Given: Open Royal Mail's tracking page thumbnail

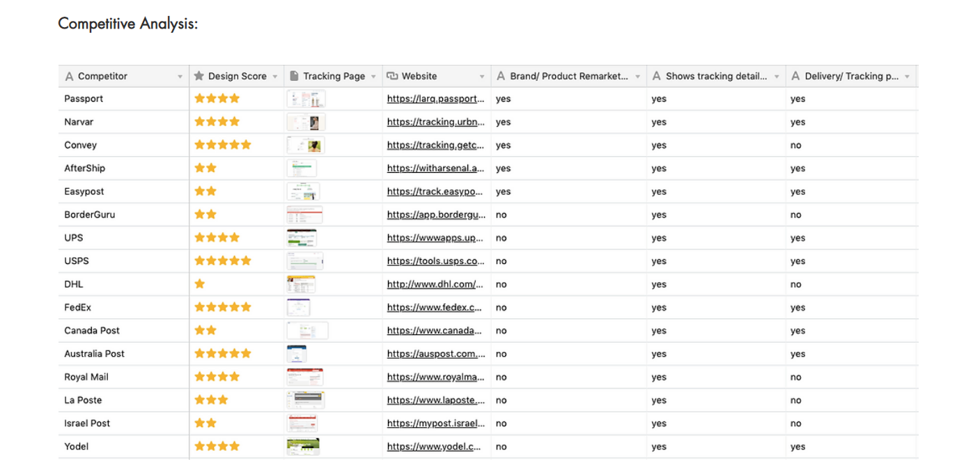Looking at the screenshot, I should [305, 377].
